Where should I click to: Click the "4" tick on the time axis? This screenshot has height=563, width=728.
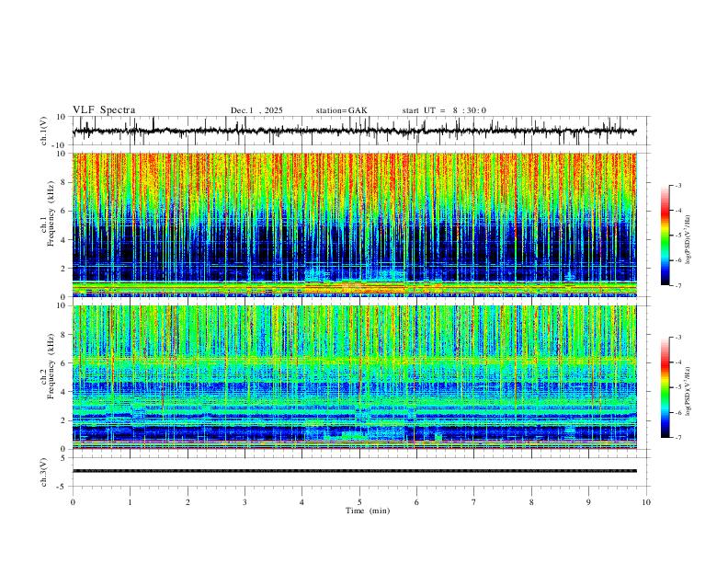point(301,502)
